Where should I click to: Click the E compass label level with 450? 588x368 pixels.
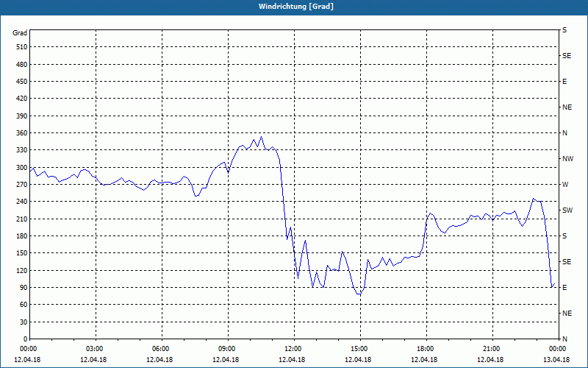[x=564, y=82]
